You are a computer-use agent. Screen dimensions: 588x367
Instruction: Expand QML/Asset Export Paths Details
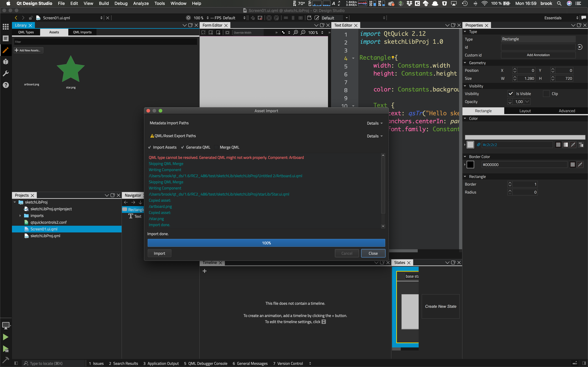374,136
